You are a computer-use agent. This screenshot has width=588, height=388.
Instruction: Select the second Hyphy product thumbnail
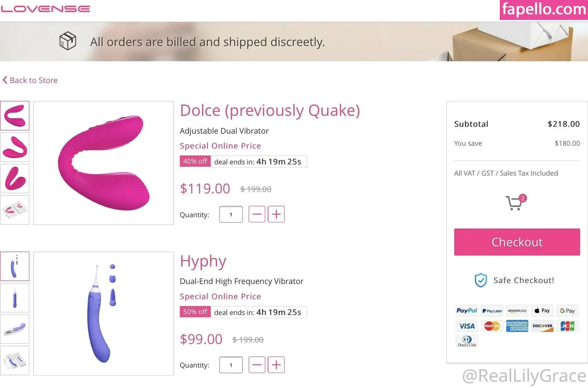click(15, 298)
